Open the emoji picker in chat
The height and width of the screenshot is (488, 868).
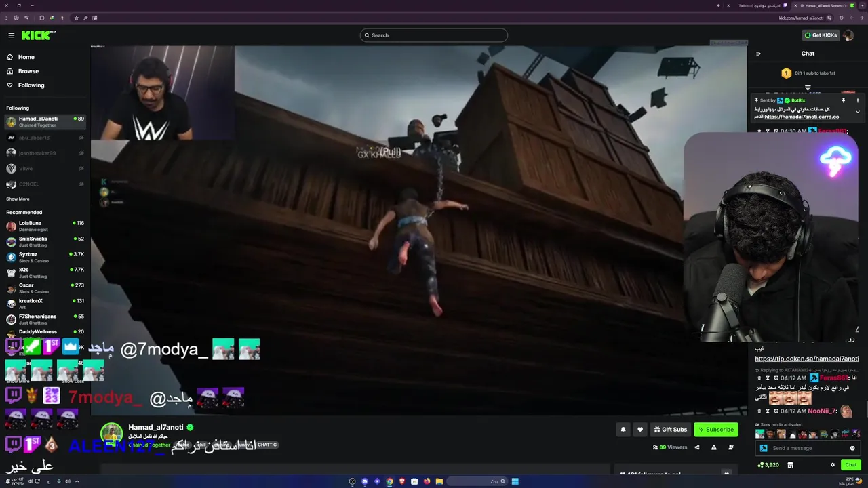(x=852, y=448)
